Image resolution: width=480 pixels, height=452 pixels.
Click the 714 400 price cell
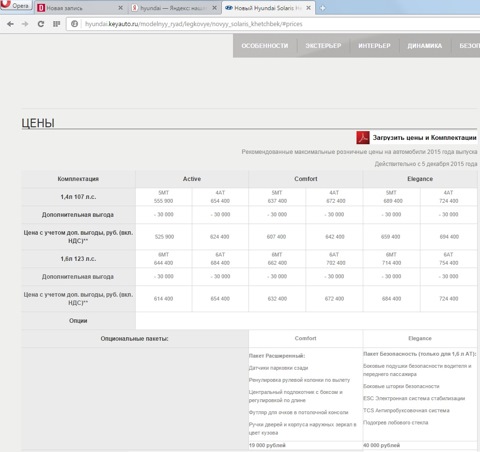[391, 263]
